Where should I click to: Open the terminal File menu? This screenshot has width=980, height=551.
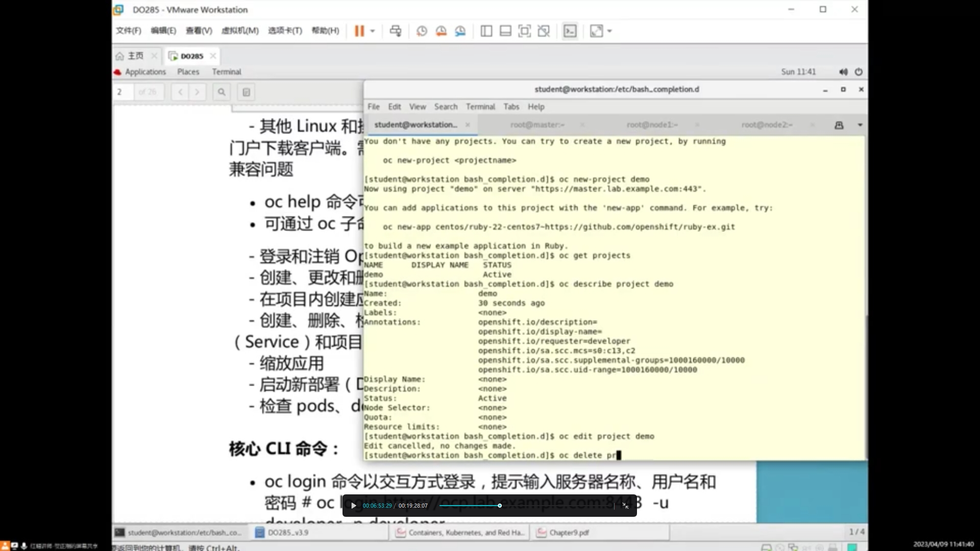[374, 107]
